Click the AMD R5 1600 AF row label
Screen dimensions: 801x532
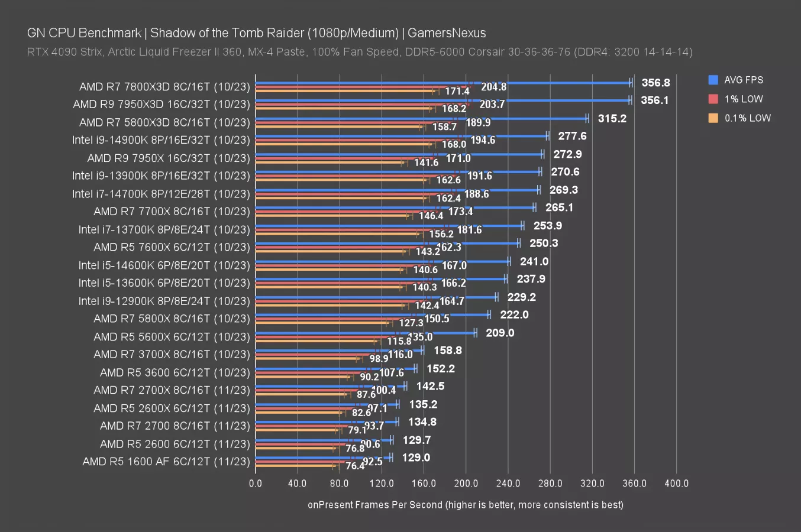tap(166, 462)
